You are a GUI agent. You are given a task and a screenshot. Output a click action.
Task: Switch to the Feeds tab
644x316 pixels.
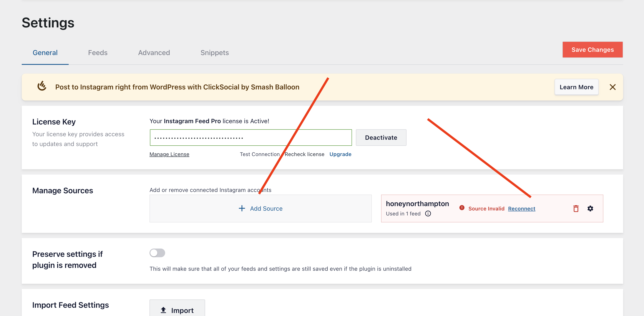[x=98, y=53]
